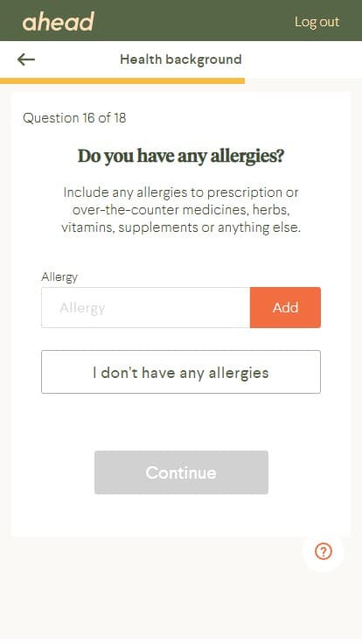Focus the Allergy text input field

[146, 308]
